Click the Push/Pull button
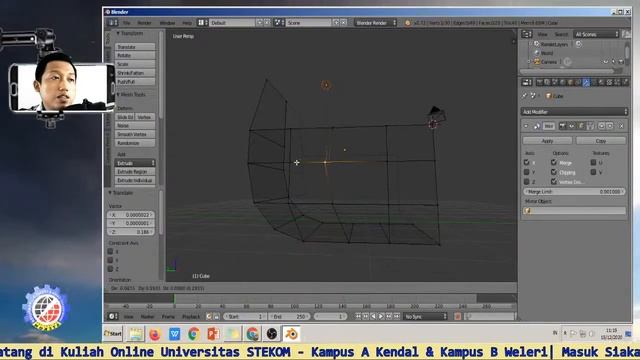640x360 pixels. (x=135, y=82)
